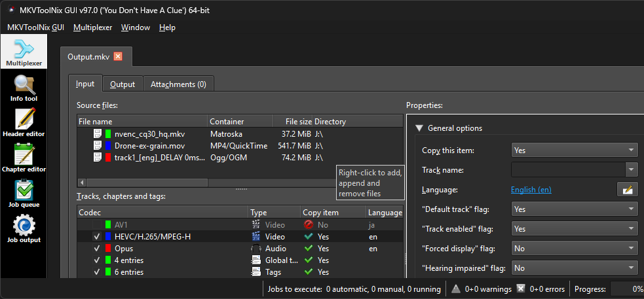Open the Chapter editor

coord(24,158)
